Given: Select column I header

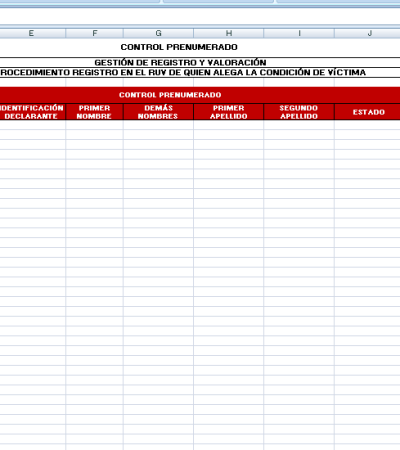Looking at the screenshot, I should click(x=299, y=33).
